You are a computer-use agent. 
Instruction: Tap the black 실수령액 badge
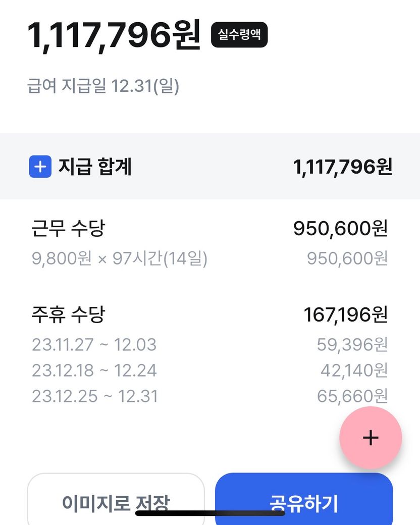(239, 35)
